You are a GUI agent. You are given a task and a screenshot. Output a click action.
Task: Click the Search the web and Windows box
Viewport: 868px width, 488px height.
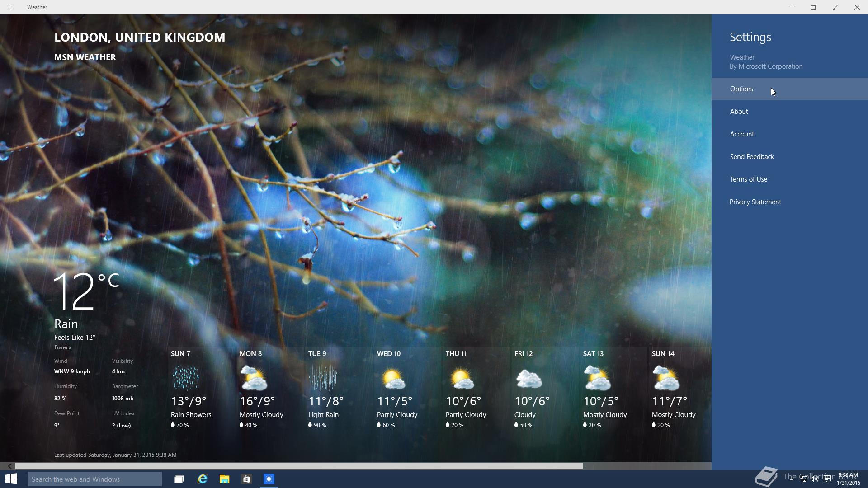(x=95, y=479)
